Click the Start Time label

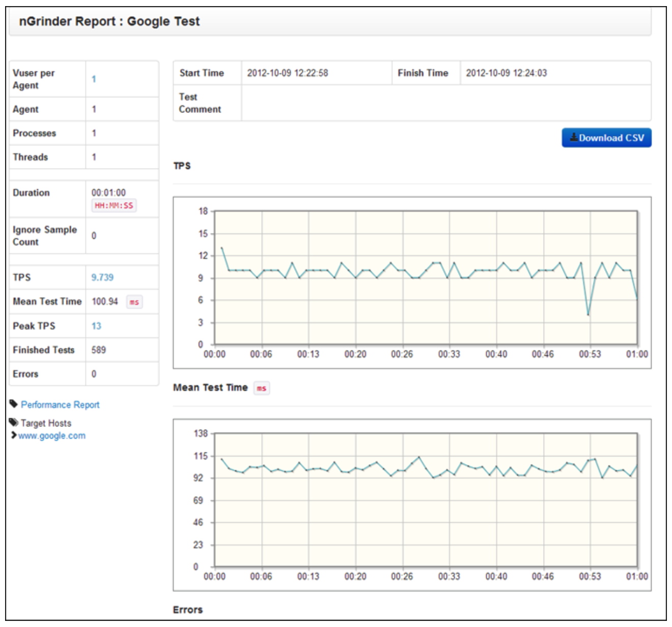[x=202, y=73]
